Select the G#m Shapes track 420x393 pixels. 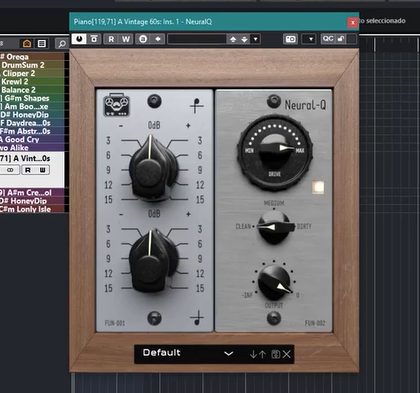pyautogui.click(x=32, y=98)
